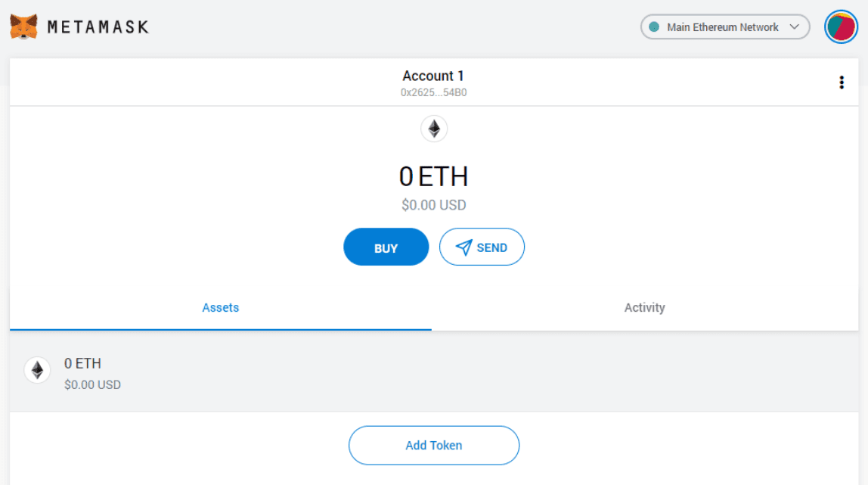Open the three-dot account options menu

pyautogui.click(x=842, y=82)
